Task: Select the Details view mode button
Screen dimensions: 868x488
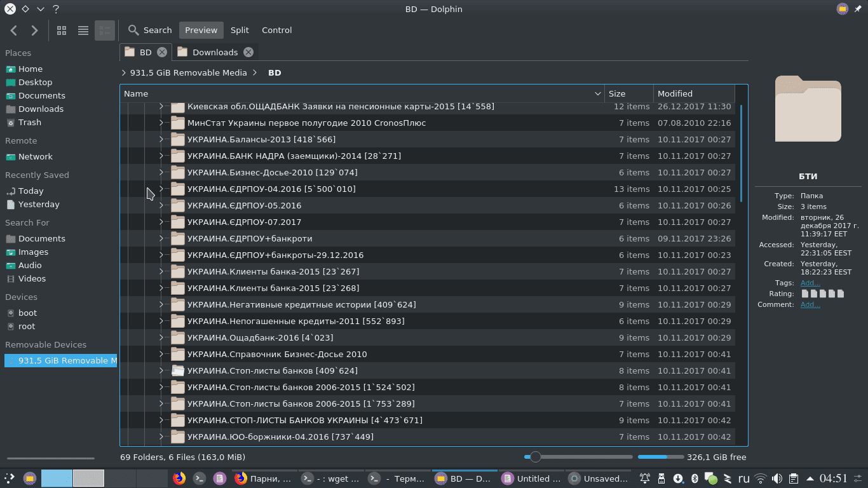Action: (104, 30)
